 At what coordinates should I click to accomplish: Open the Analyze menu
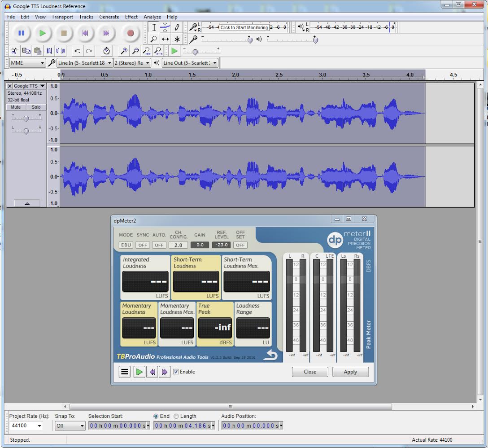click(152, 17)
